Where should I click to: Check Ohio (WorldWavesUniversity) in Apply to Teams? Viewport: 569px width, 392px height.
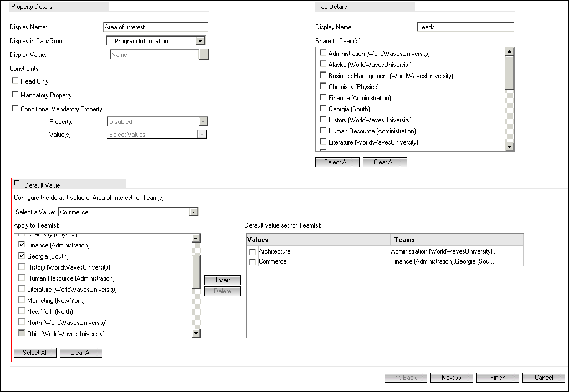(x=22, y=333)
